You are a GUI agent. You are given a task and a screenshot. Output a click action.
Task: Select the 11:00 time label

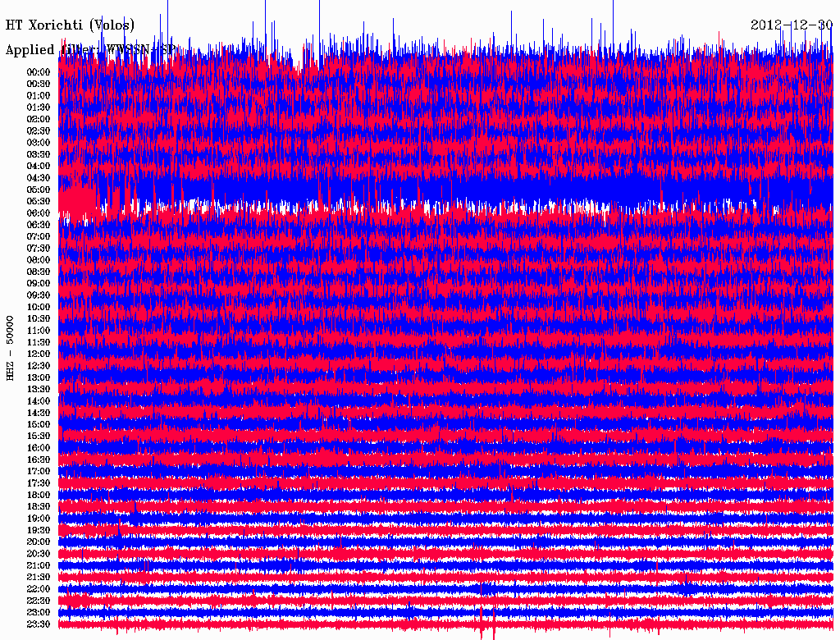click(x=39, y=331)
